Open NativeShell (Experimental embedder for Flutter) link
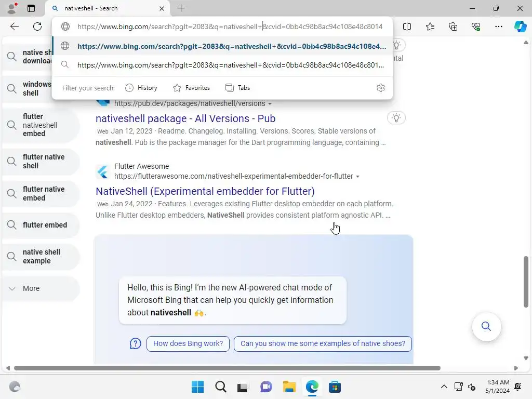Image resolution: width=532 pixels, height=399 pixels. point(205,191)
